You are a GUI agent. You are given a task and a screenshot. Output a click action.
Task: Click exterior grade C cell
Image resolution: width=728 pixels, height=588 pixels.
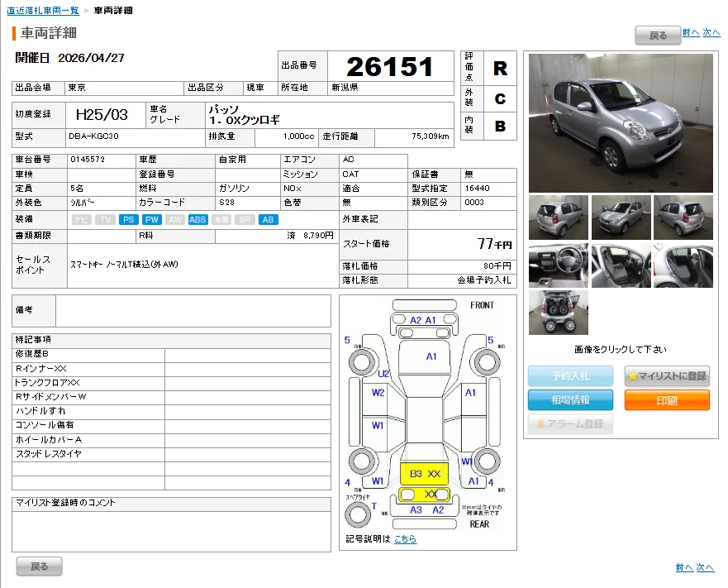(x=500, y=98)
